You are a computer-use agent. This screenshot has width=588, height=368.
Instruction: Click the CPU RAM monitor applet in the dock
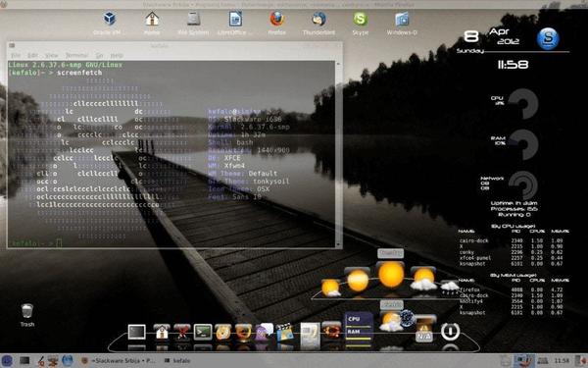pos(359,330)
